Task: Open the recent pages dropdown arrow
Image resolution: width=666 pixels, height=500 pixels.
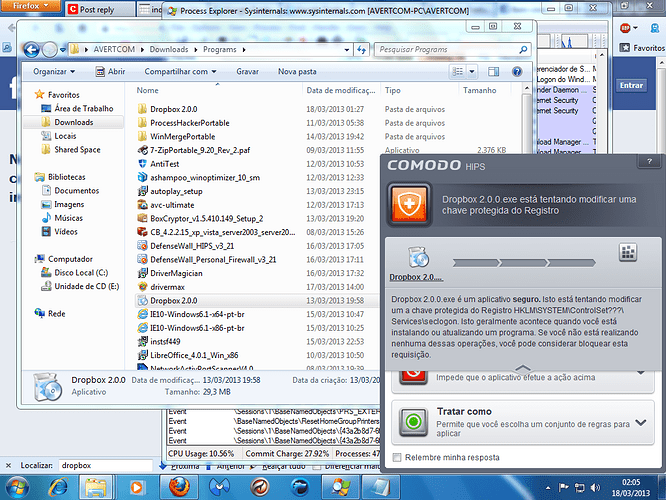Action: pos(63,50)
